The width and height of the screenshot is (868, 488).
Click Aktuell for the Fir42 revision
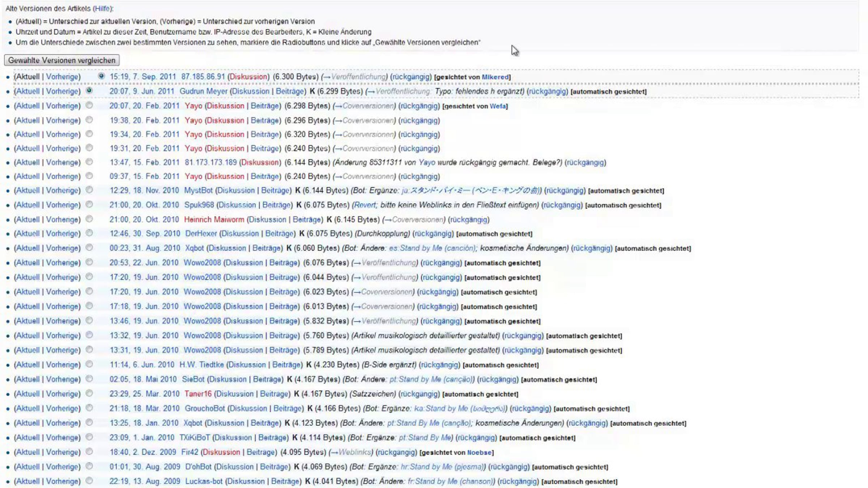(x=27, y=452)
